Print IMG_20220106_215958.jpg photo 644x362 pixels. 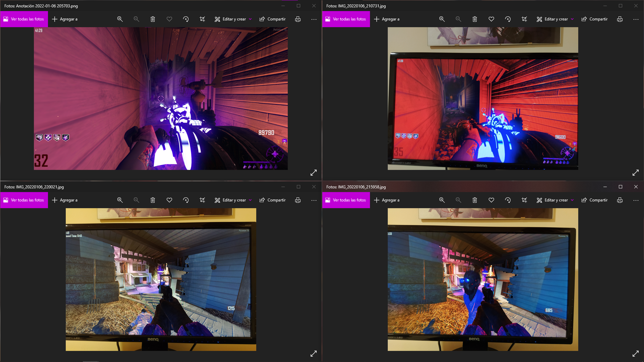(x=620, y=200)
